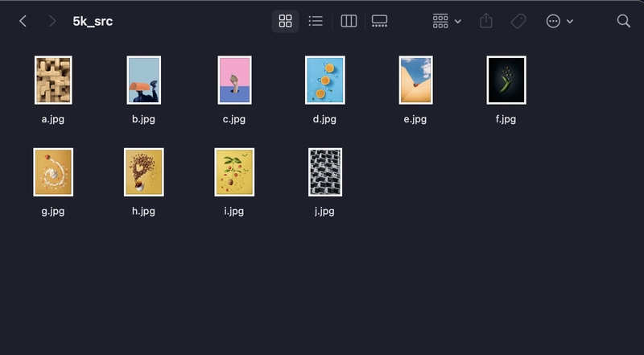This screenshot has width=644, height=355.
Task: Switch to list view
Action: (x=316, y=21)
